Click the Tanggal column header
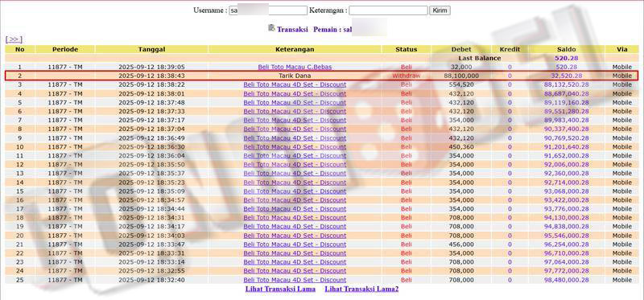The width and height of the screenshot is (644, 300). [151, 49]
